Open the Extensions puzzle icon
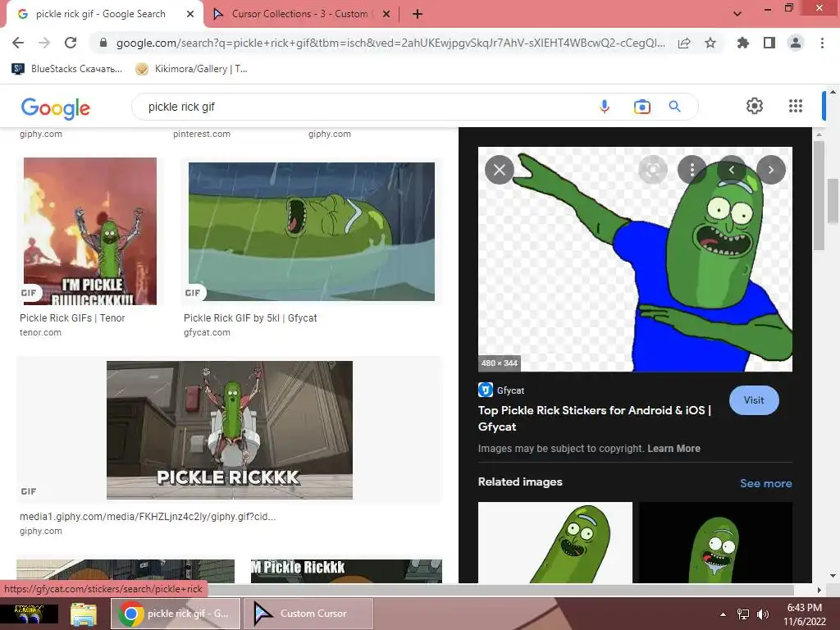 coord(743,43)
